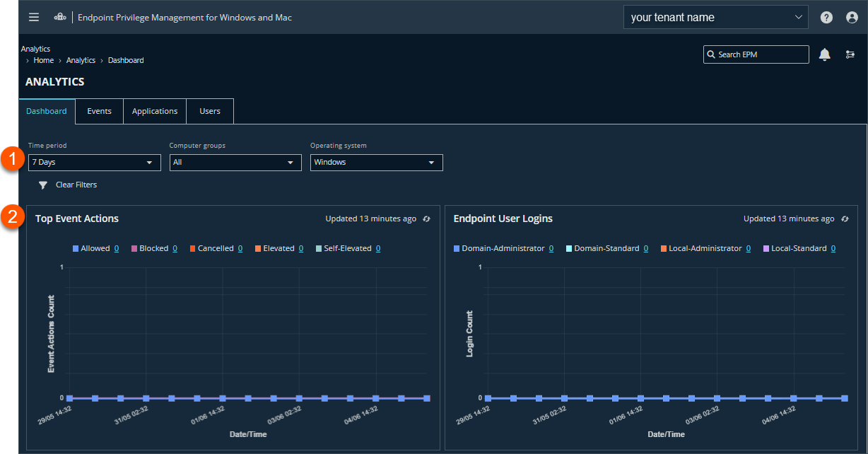
Task: Open the user account profile icon
Action: tap(852, 18)
